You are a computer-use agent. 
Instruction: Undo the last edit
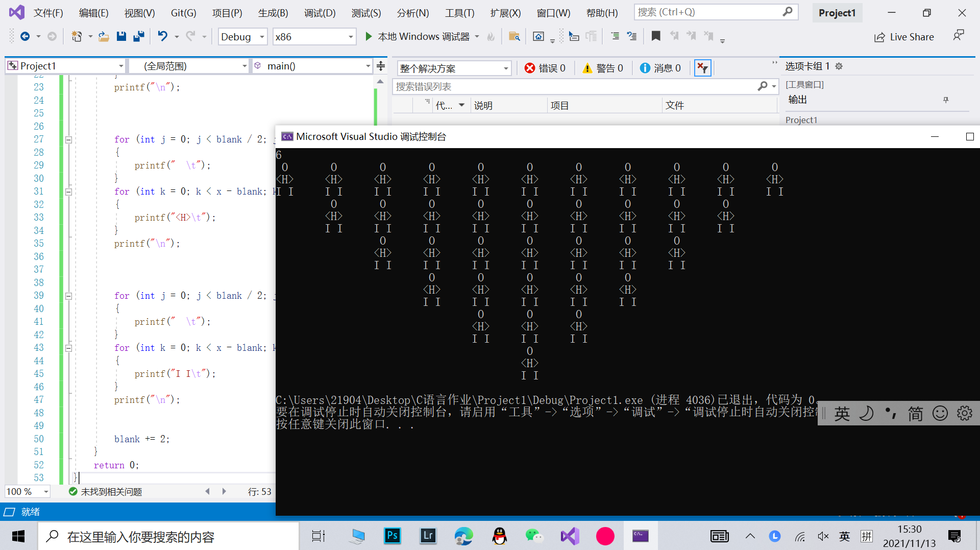(162, 36)
